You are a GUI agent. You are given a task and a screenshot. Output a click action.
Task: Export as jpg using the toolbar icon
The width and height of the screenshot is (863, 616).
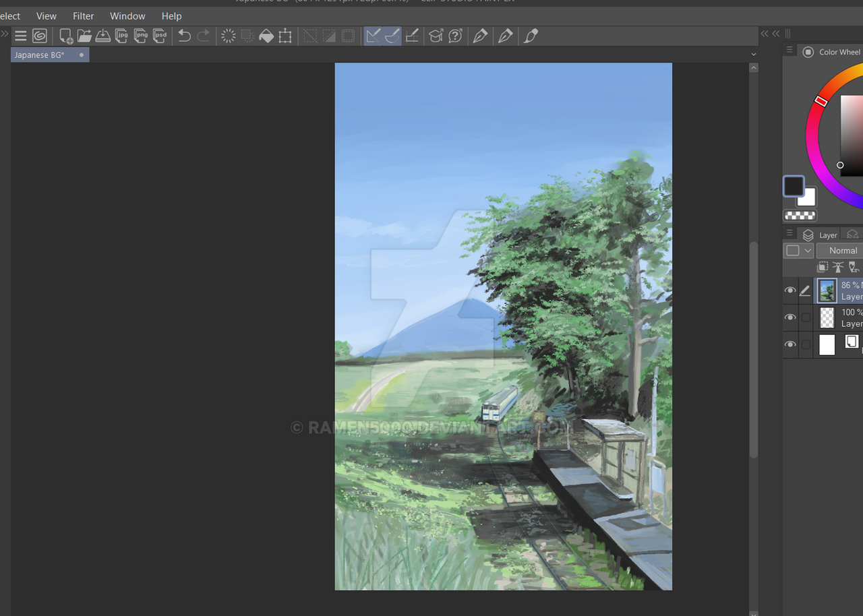click(x=122, y=36)
